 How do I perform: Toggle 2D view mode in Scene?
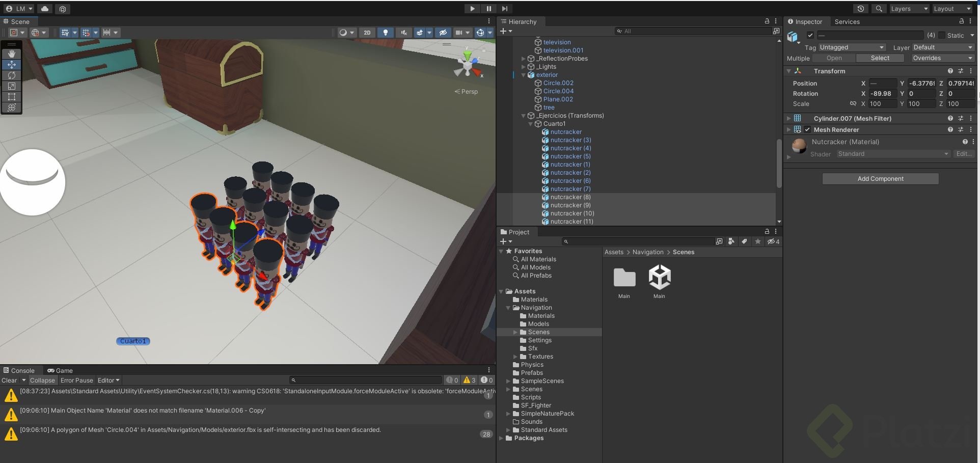click(x=367, y=33)
